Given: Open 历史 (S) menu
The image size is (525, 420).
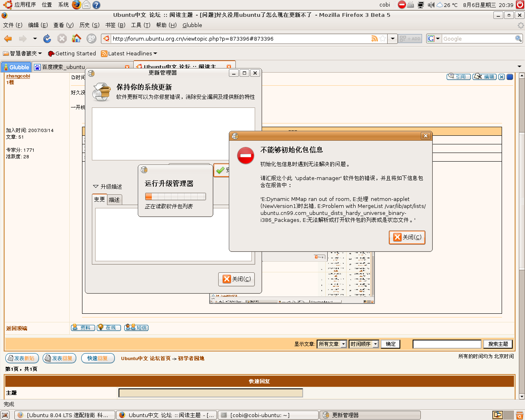Looking at the screenshot, I should [x=89, y=25].
